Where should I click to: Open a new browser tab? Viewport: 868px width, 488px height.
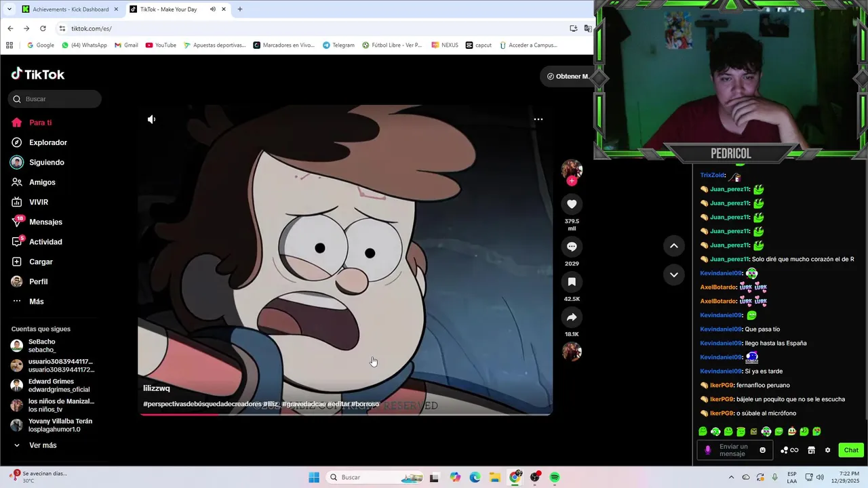(239, 9)
